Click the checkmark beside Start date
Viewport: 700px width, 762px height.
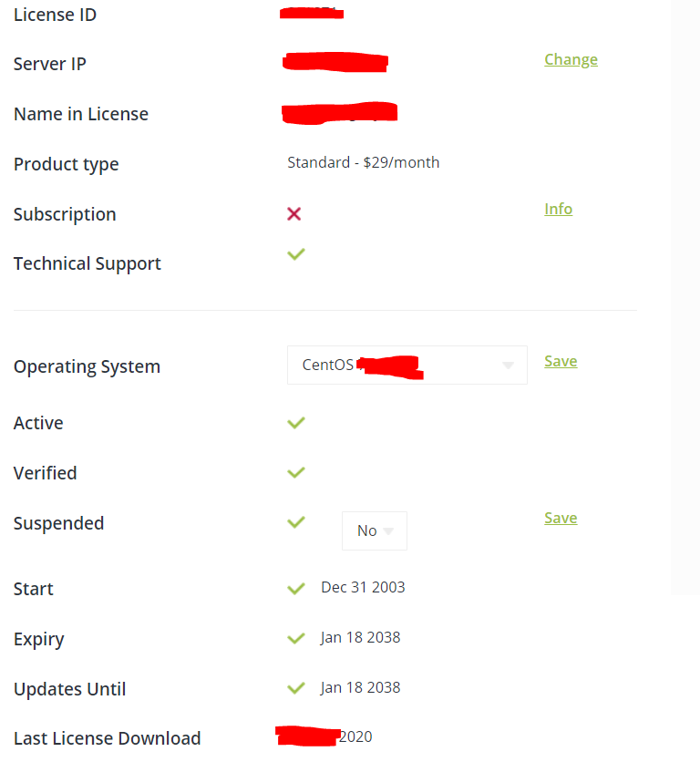pyautogui.click(x=295, y=589)
